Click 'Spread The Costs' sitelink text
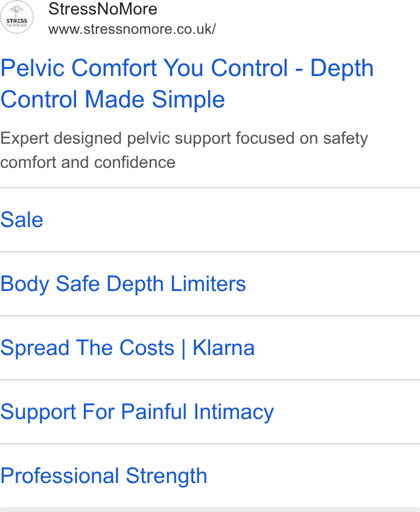 click(x=87, y=348)
